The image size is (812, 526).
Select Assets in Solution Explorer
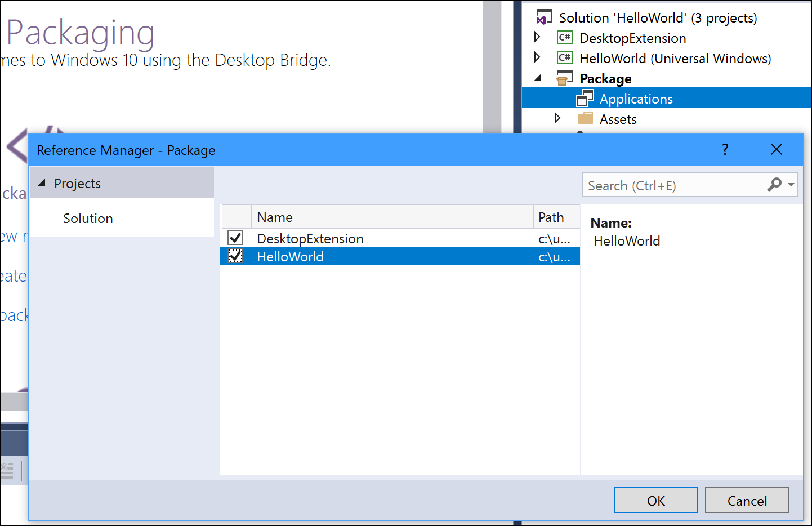click(618, 119)
